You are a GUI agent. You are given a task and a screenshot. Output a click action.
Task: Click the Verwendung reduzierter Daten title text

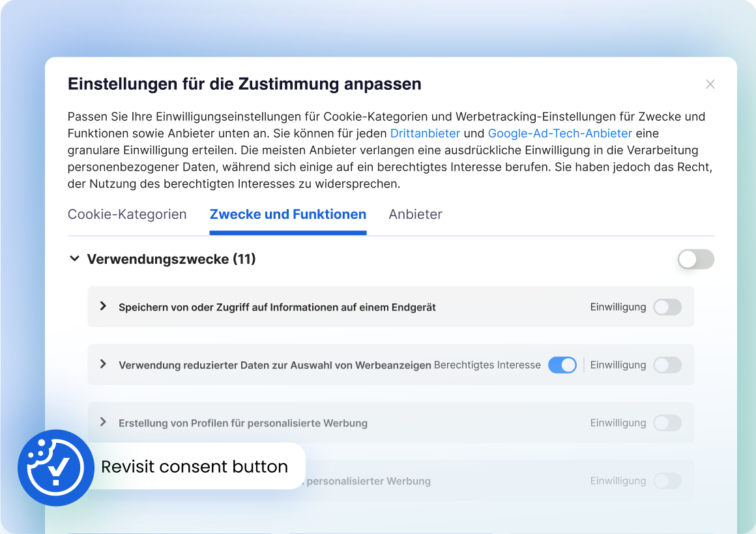274,365
